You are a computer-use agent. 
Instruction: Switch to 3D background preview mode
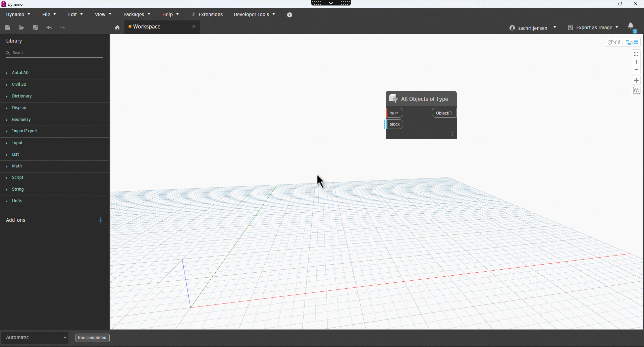pyautogui.click(x=614, y=42)
